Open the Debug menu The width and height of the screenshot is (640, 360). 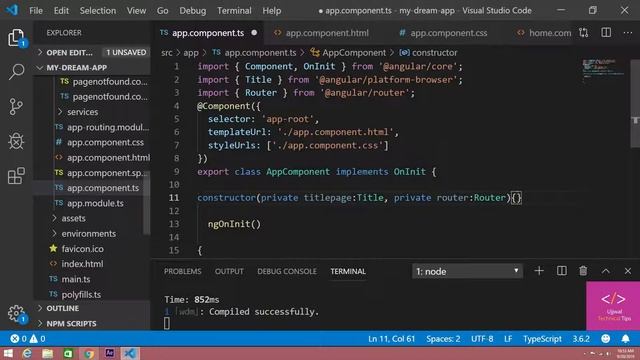point(193,10)
